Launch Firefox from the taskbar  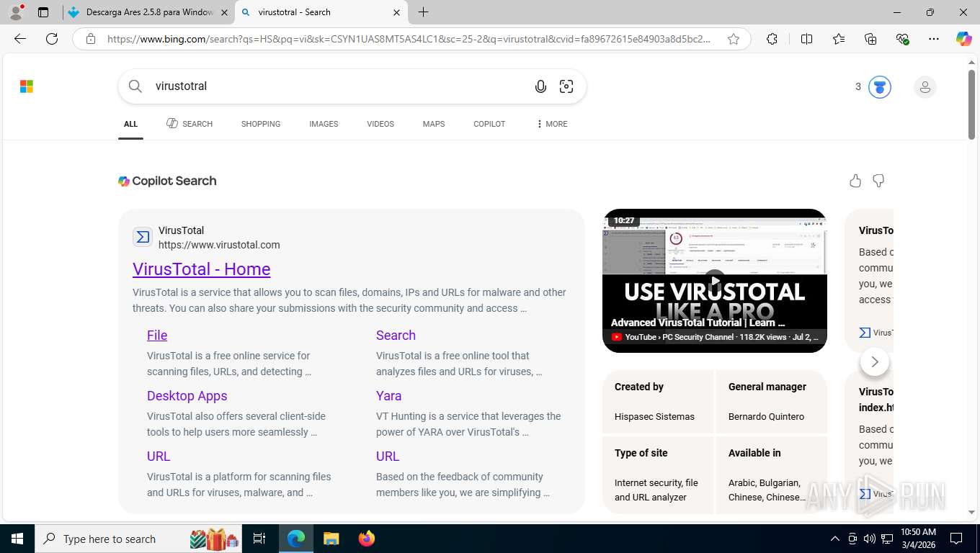367,539
